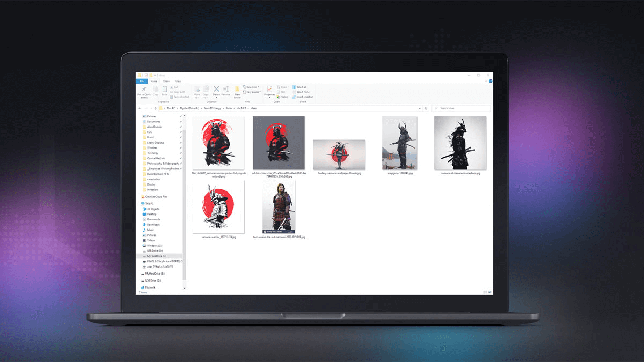Open the miyajima-1030143 thumbnail
Viewport: 644px width, 362px height.
click(x=399, y=142)
